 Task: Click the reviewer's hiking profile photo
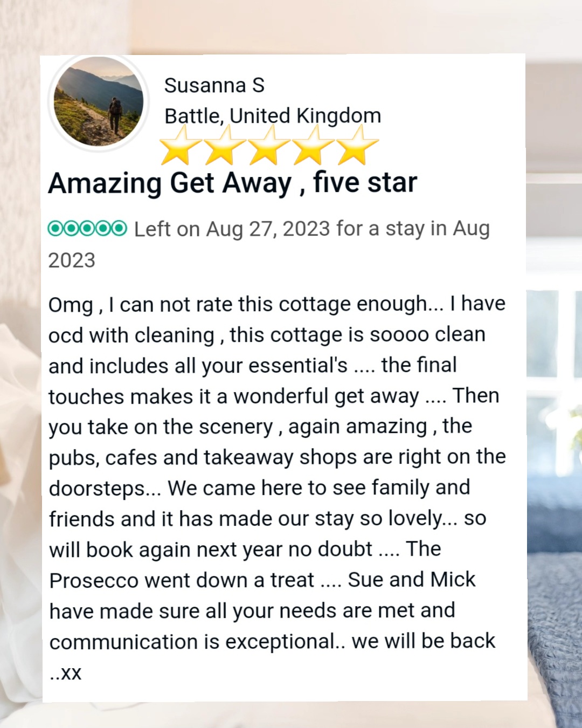click(99, 102)
